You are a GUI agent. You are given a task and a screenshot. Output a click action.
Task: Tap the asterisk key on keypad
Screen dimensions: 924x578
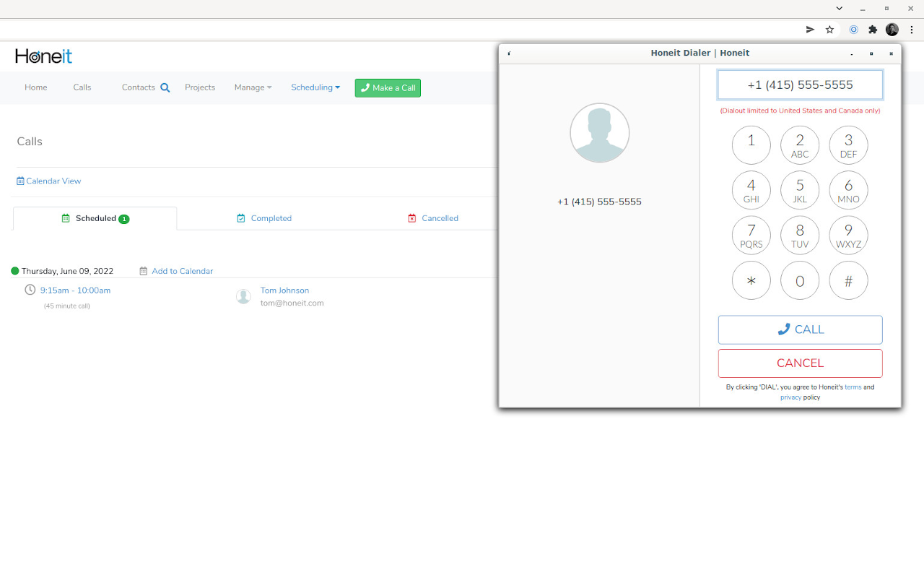click(x=751, y=280)
